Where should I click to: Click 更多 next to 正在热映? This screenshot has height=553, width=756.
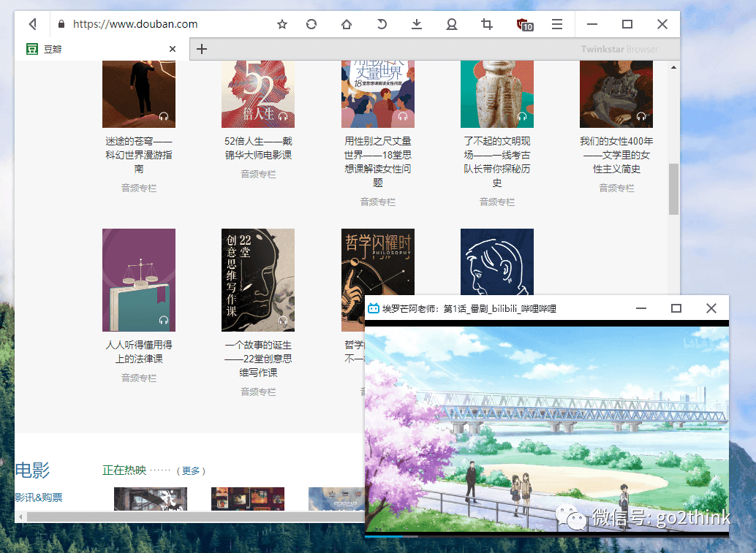pos(191,470)
